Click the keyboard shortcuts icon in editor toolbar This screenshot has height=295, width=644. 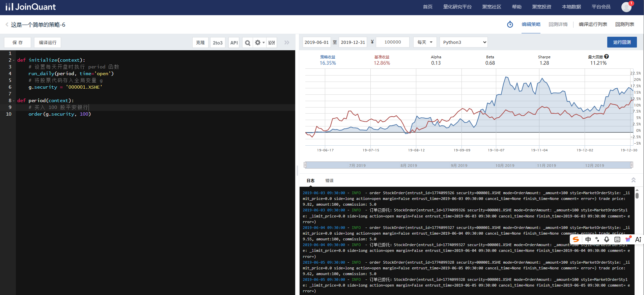pyautogui.click(x=272, y=42)
